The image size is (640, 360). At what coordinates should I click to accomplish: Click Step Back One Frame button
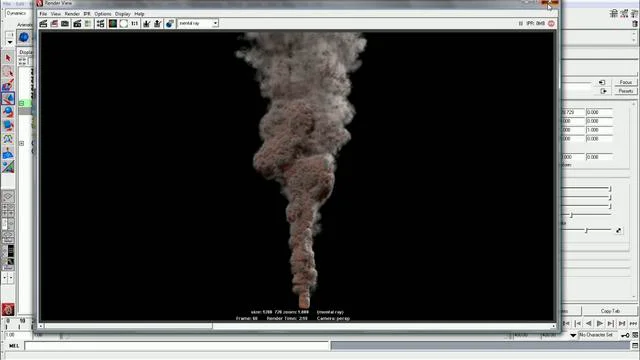[x=578, y=323]
